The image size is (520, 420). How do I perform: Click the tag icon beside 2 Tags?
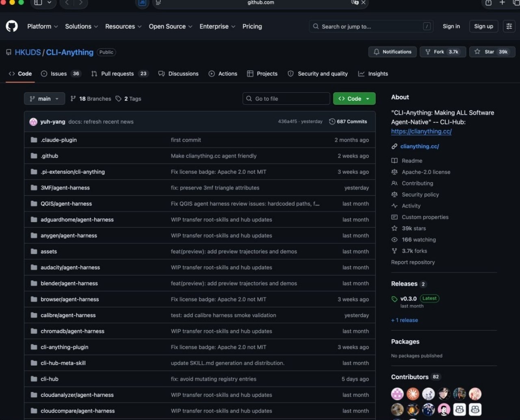coord(119,99)
